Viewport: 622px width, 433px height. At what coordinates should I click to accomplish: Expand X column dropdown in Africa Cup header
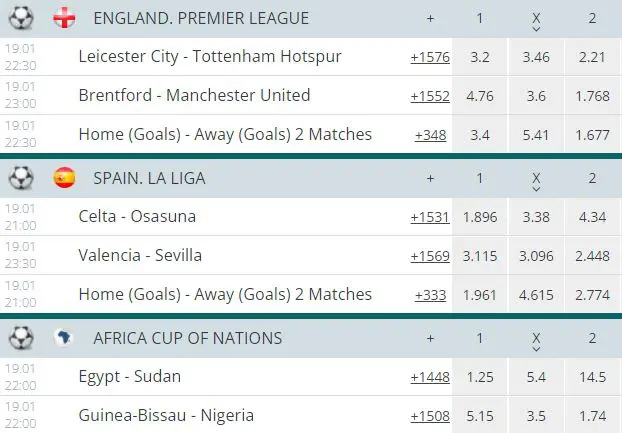(x=536, y=349)
